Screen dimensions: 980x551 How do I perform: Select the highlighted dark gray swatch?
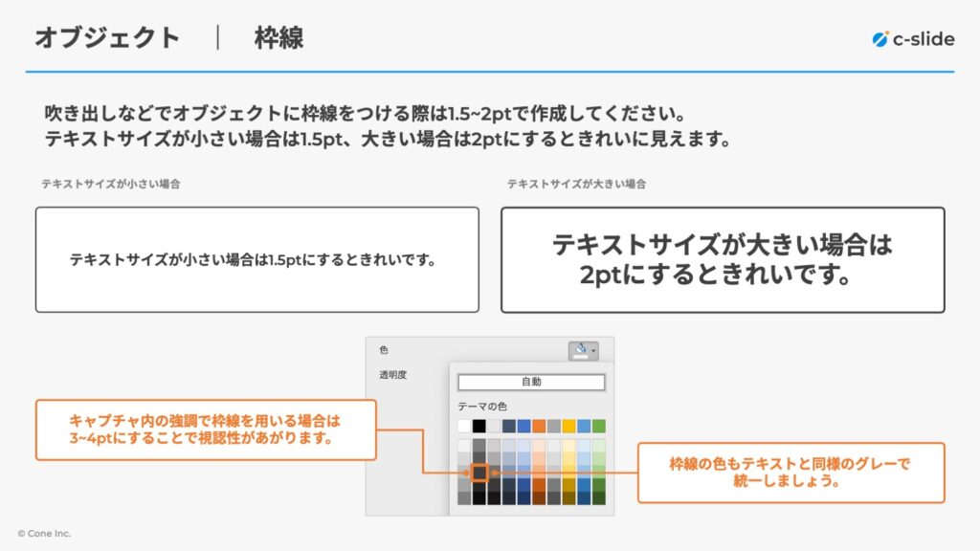[479, 473]
